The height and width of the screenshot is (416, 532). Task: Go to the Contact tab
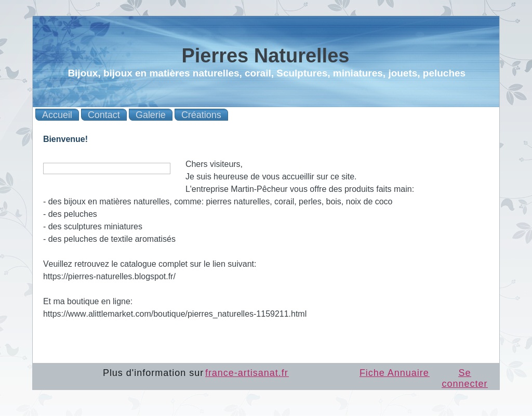[104, 115]
